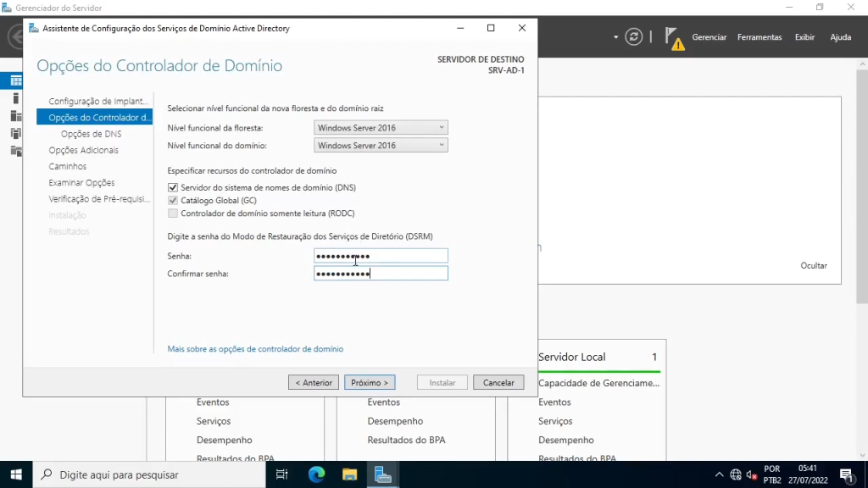Click the Anterior button

(314, 382)
